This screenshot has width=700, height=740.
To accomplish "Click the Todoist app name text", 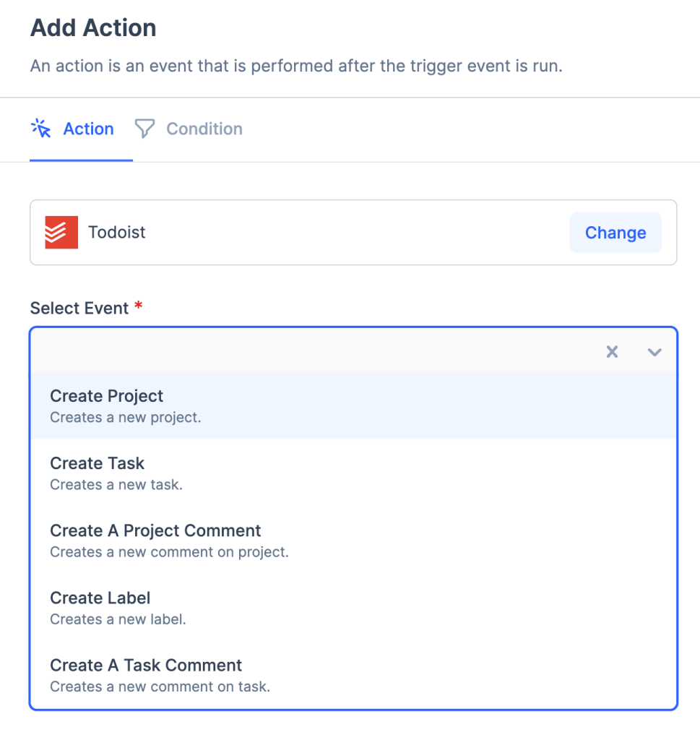I will point(117,233).
